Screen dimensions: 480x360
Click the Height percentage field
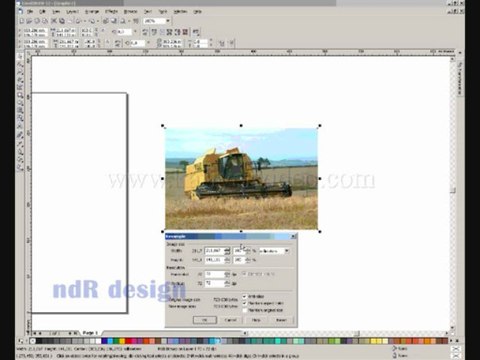click(x=239, y=260)
